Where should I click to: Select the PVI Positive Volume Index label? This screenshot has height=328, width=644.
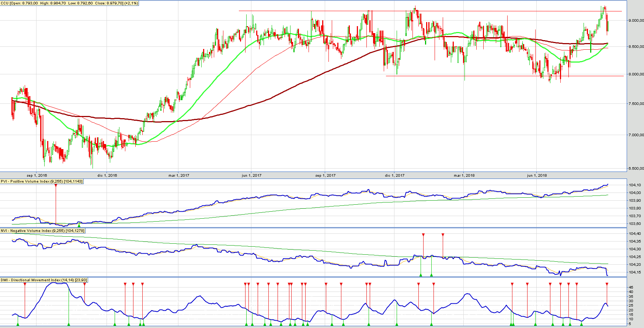(42, 181)
